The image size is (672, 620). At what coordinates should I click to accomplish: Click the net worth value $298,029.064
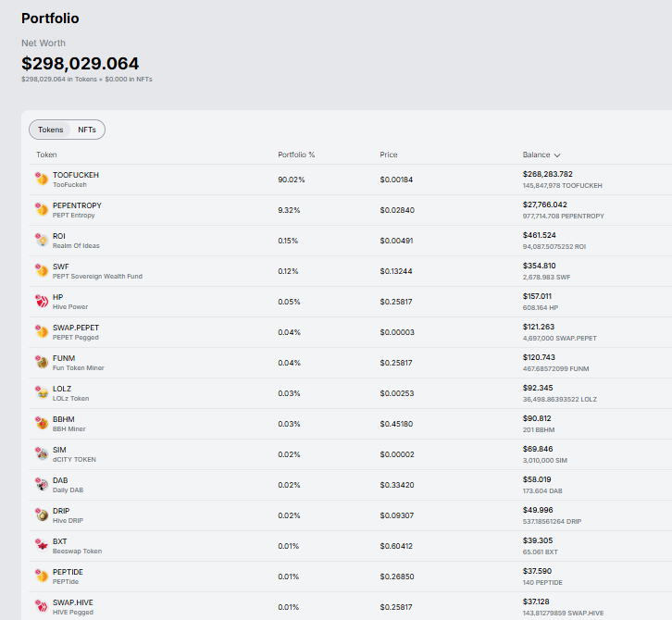coord(81,64)
